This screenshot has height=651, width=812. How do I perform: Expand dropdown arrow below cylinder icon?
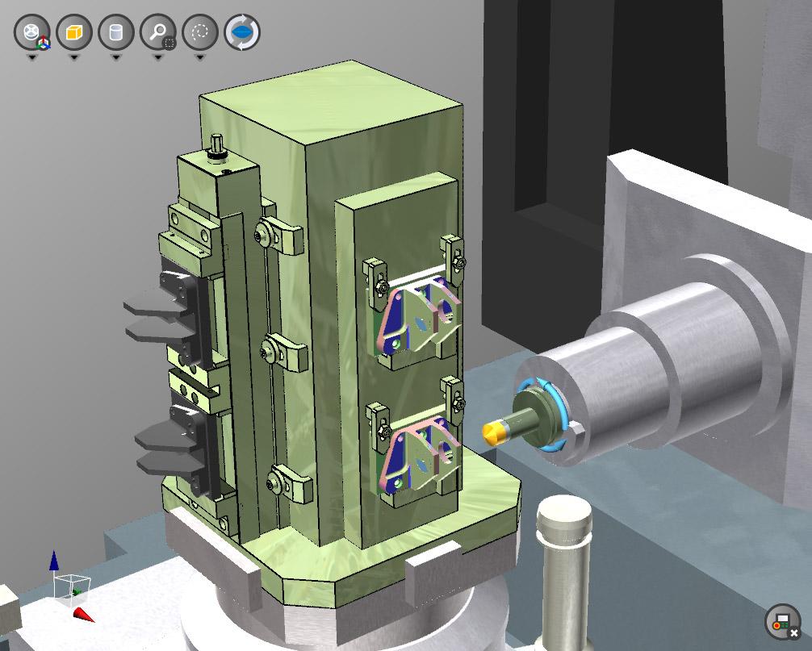point(116,58)
